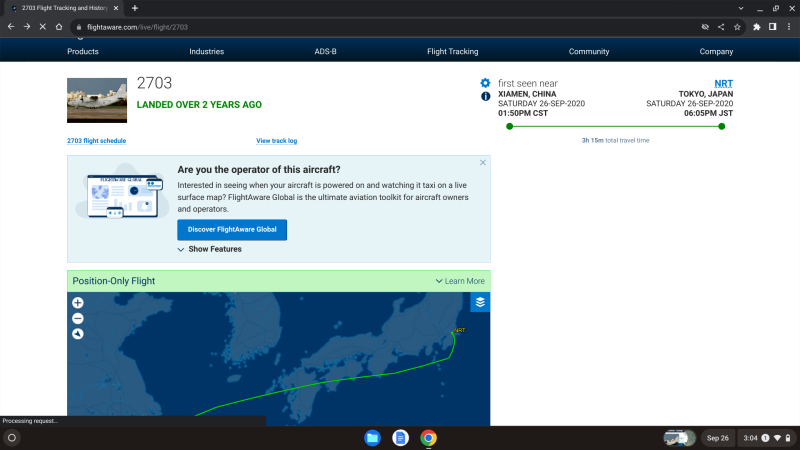Click Discover FlightAware Global button

tap(232, 230)
